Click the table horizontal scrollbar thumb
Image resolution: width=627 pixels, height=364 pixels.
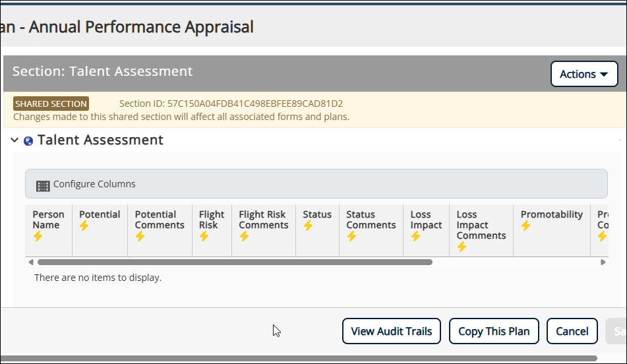(235, 262)
